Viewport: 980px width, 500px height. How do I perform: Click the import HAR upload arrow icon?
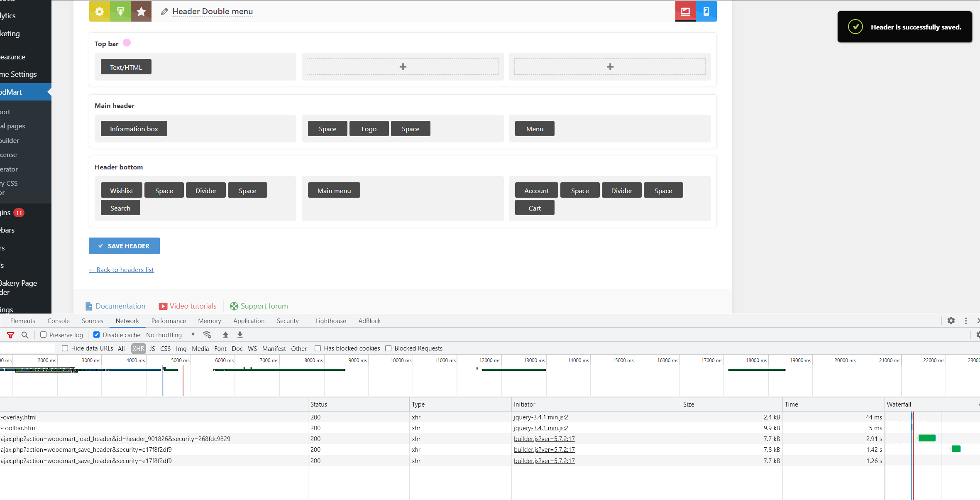point(225,335)
